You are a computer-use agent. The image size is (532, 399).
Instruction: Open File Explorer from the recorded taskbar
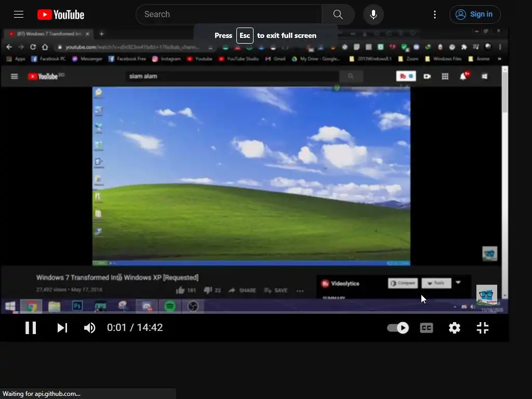54,307
